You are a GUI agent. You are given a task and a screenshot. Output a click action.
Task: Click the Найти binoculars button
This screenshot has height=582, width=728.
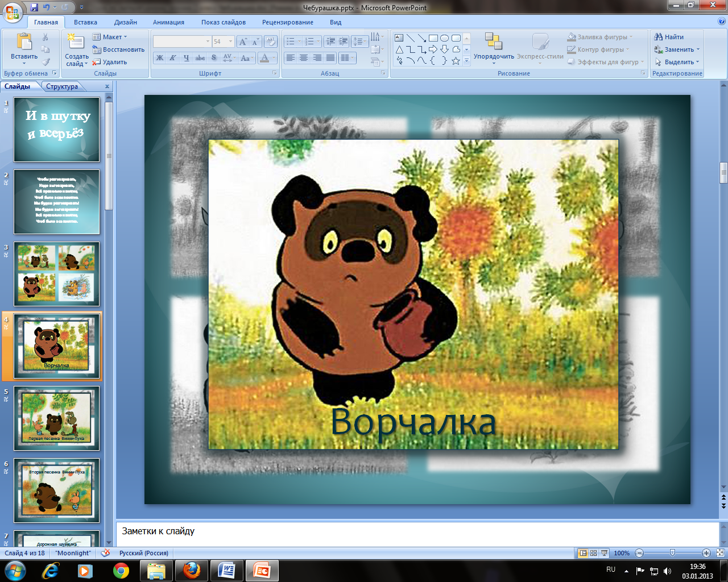tap(669, 37)
